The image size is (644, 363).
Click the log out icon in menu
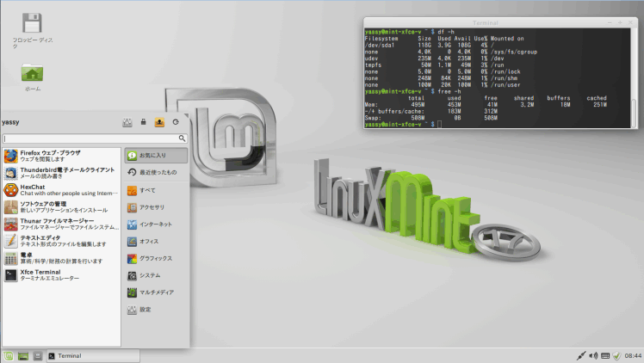[159, 122]
